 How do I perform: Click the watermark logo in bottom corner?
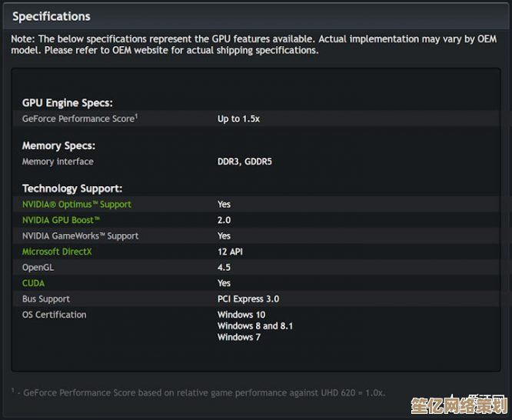460,405
